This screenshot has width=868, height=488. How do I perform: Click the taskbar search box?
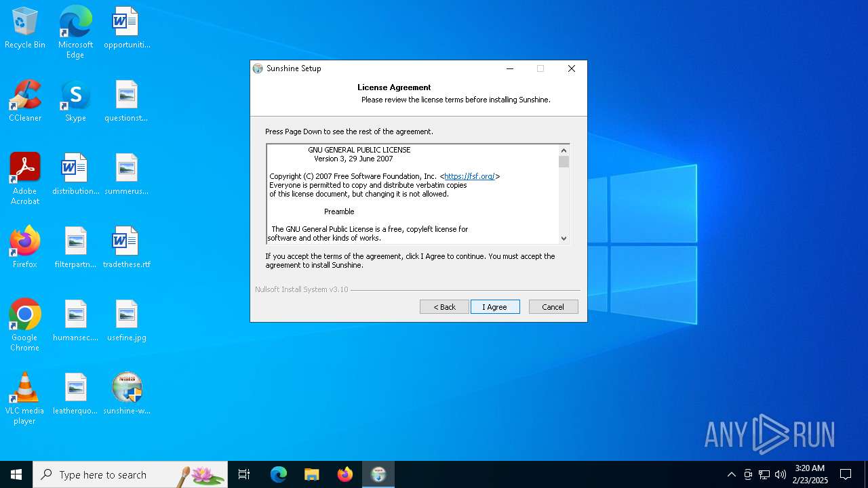[x=130, y=474]
